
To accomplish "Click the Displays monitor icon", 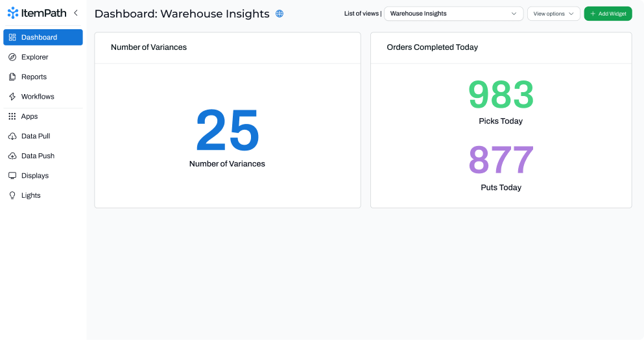I will (x=12, y=176).
